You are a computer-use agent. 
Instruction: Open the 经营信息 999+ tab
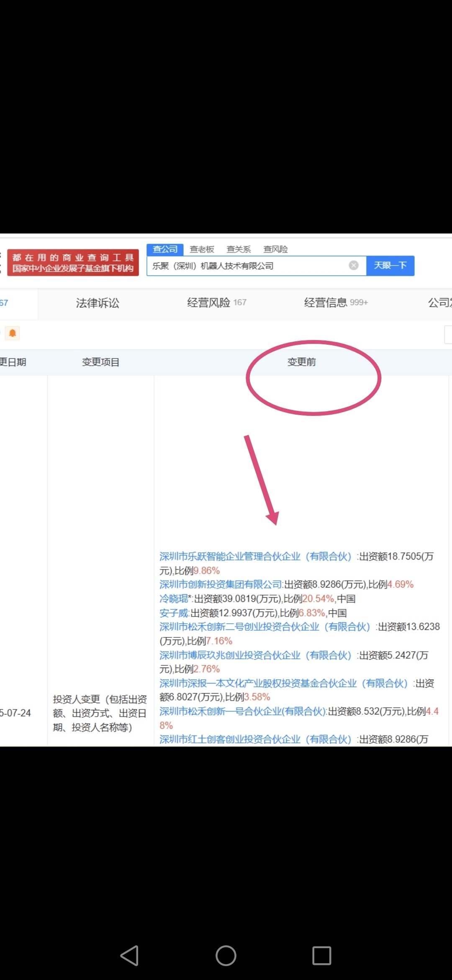(336, 302)
